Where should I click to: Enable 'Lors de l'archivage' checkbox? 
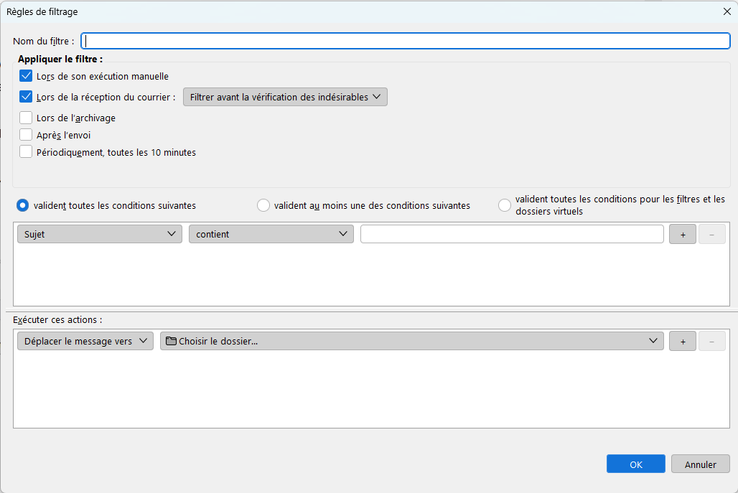[26, 118]
